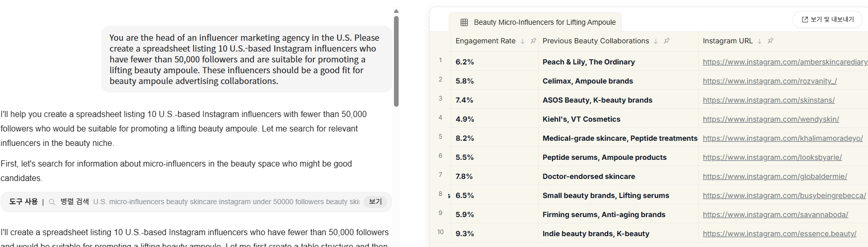Screen dimensions: 868x247
Task: Pin the Instagram URL column
Action: point(770,41)
